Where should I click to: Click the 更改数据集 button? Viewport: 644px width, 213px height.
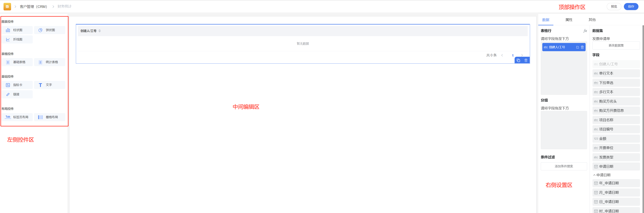click(616, 45)
